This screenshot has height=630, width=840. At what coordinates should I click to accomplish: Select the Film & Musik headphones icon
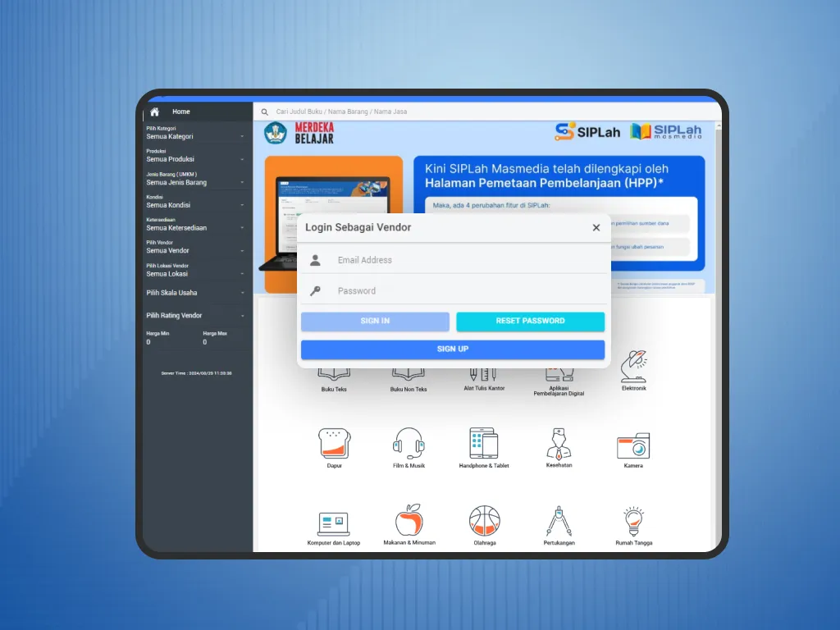pos(408,444)
